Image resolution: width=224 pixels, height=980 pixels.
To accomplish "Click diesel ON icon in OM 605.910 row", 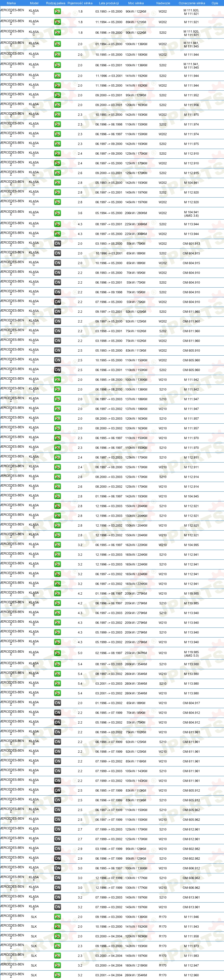I will coord(58,350).
